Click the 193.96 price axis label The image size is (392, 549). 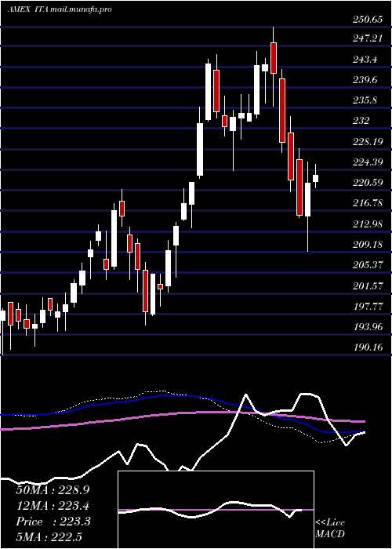[368, 327]
